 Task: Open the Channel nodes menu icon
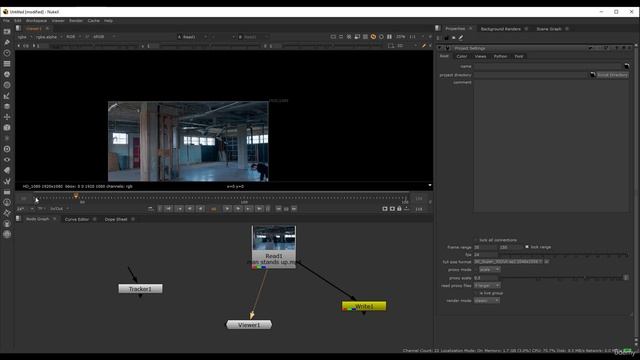pyautogui.click(x=7, y=64)
